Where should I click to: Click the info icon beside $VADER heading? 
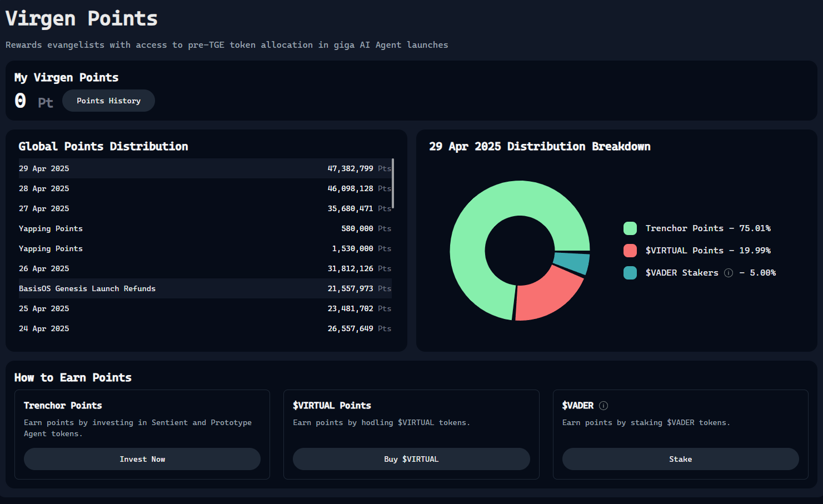pos(603,406)
